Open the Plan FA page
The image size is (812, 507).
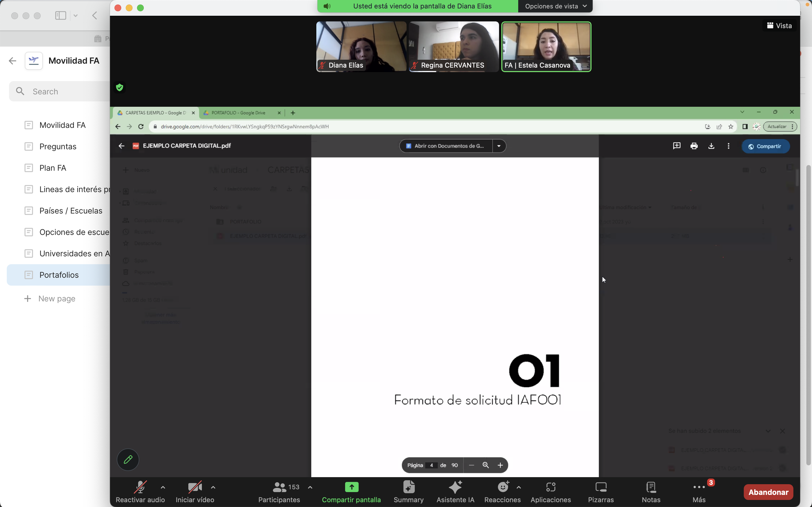(x=53, y=168)
